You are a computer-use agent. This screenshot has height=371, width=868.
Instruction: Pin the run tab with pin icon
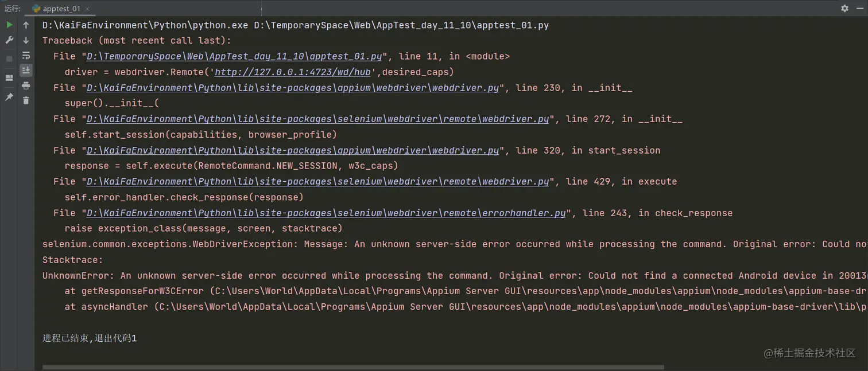[9, 97]
